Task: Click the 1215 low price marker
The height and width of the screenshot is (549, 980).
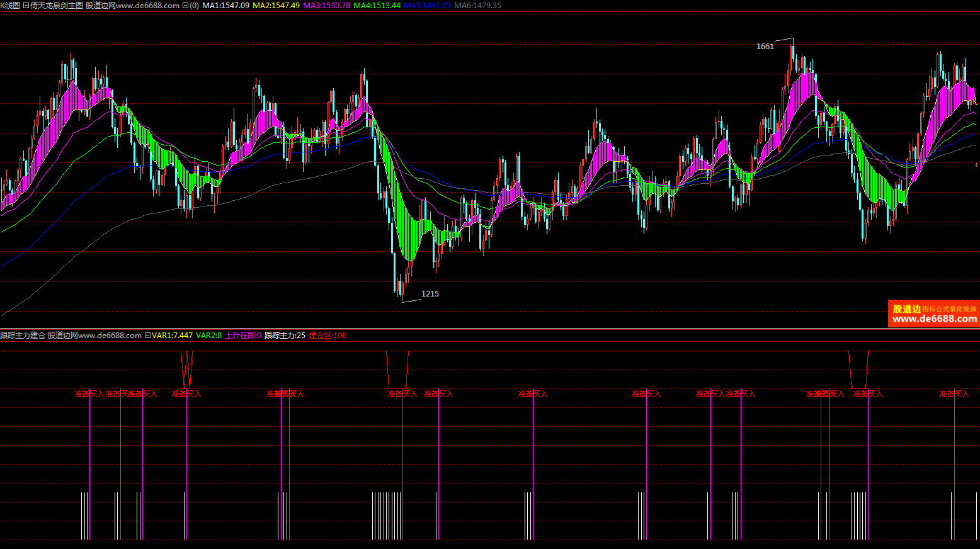Action: (x=430, y=294)
